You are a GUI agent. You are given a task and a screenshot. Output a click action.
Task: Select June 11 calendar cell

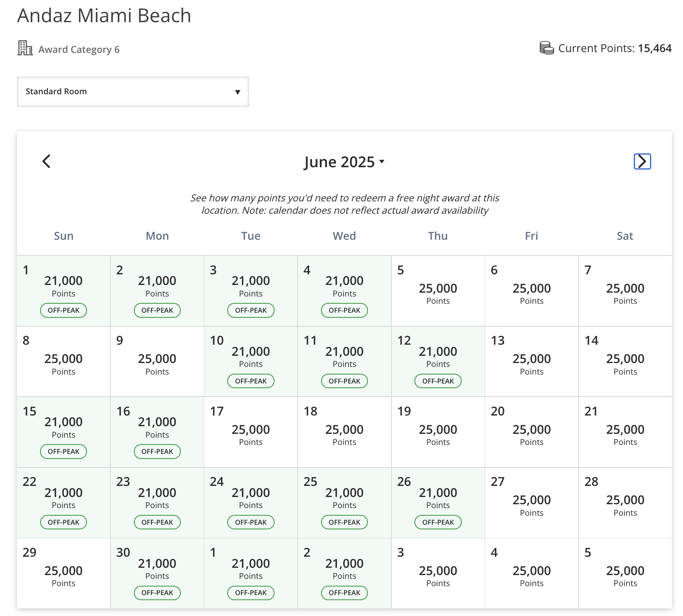click(x=344, y=362)
